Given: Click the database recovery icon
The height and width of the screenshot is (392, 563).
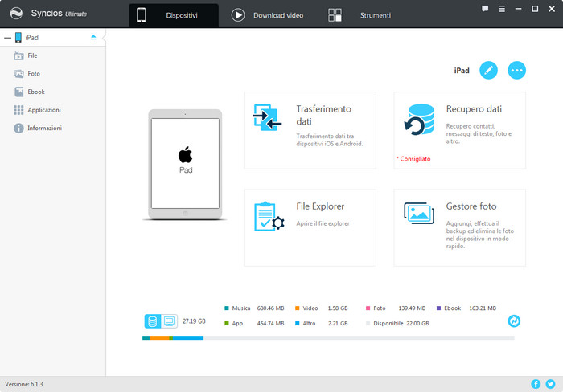Looking at the screenshot, I should point(419,120).
